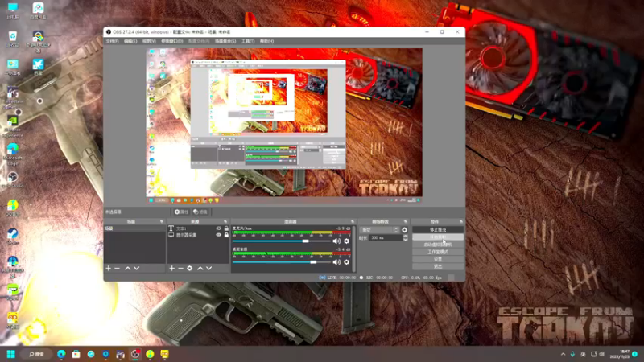
Task: Open Microsoft Edge from the taskbar
Action: pyautogui.click(x=61, y=354)
